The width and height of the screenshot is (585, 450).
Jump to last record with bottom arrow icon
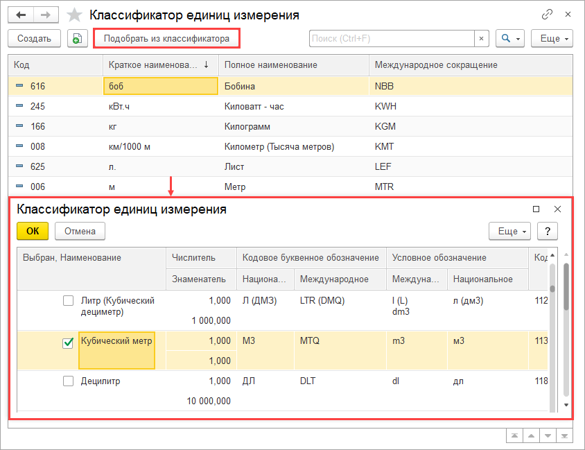564,435
